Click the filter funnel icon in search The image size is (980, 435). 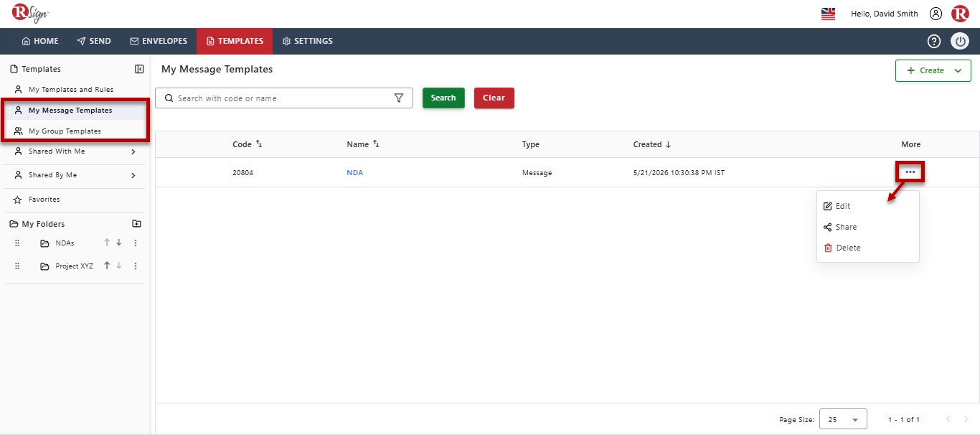coord(399,98)
